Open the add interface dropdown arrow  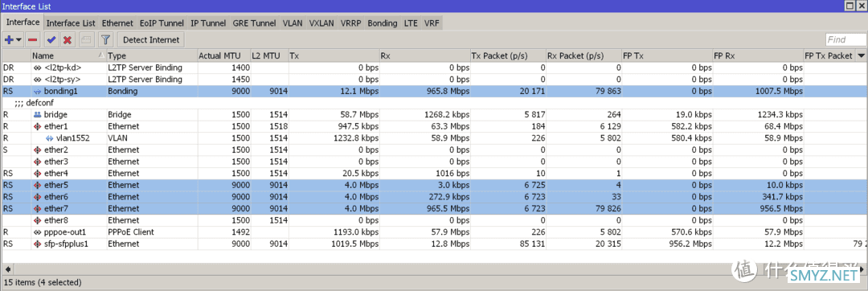point(18,40)
